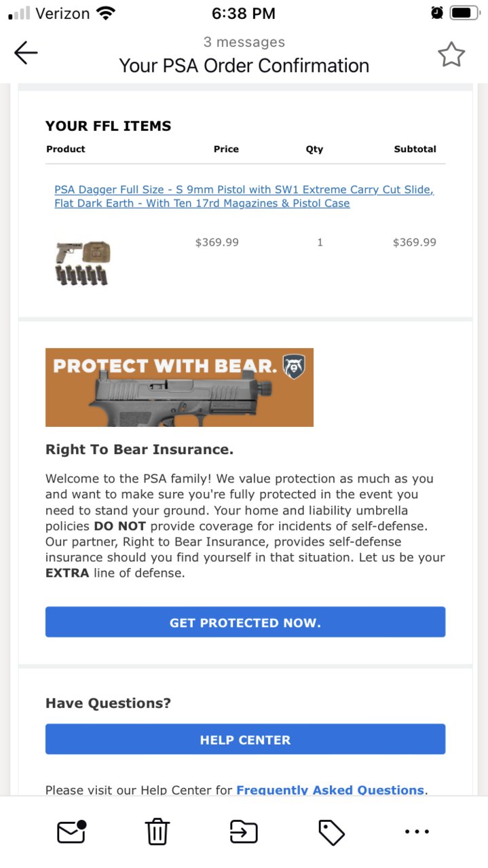
Task: Tap the Right To Bear Insurance heading
Action: (x=139, y=450)
